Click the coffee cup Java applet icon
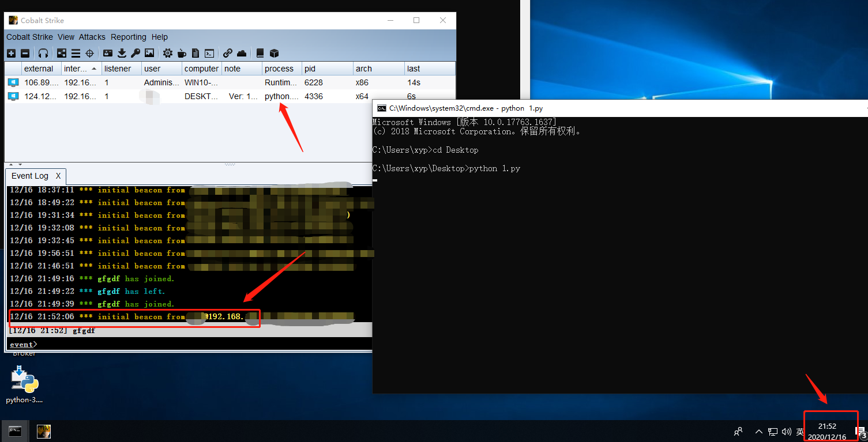Screen dimensions: 868x442 pos(182,53)
